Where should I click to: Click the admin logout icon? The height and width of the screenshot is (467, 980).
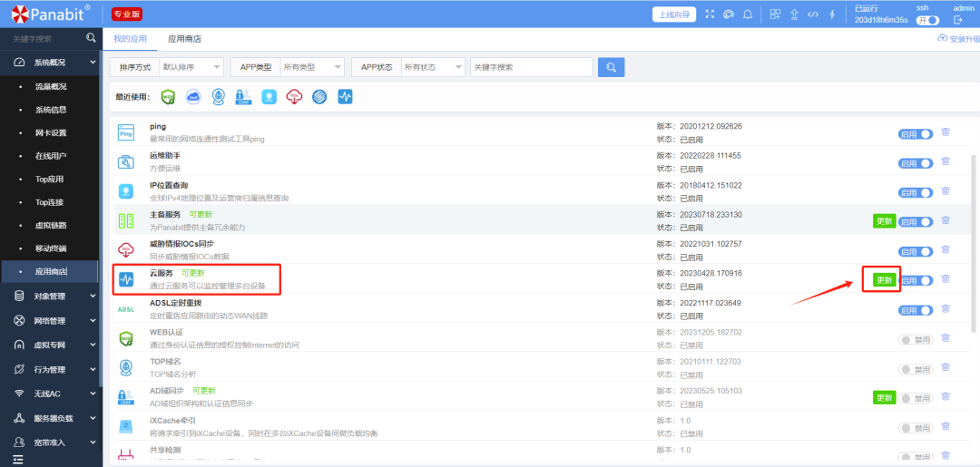pos(958,21)
